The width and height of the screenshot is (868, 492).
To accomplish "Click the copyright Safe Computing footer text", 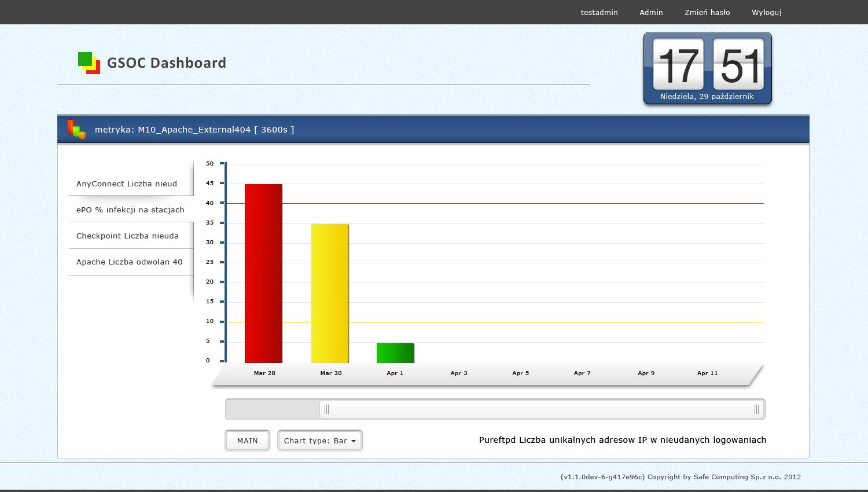I will pos(681,477).
